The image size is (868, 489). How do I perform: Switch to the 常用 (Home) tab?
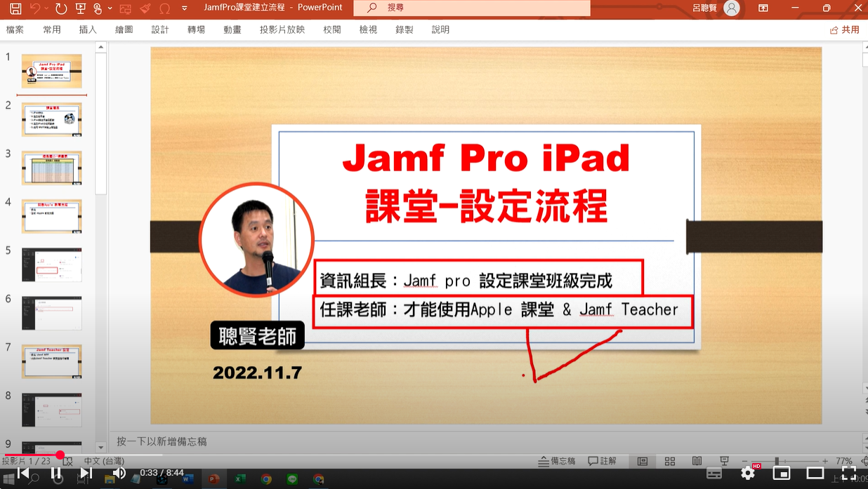[52, 29]
